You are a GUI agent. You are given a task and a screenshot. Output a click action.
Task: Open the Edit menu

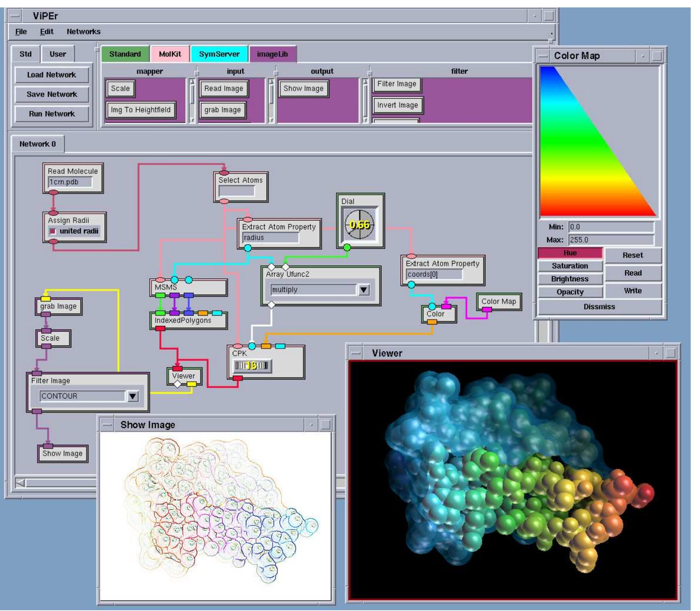pos(46,32)
